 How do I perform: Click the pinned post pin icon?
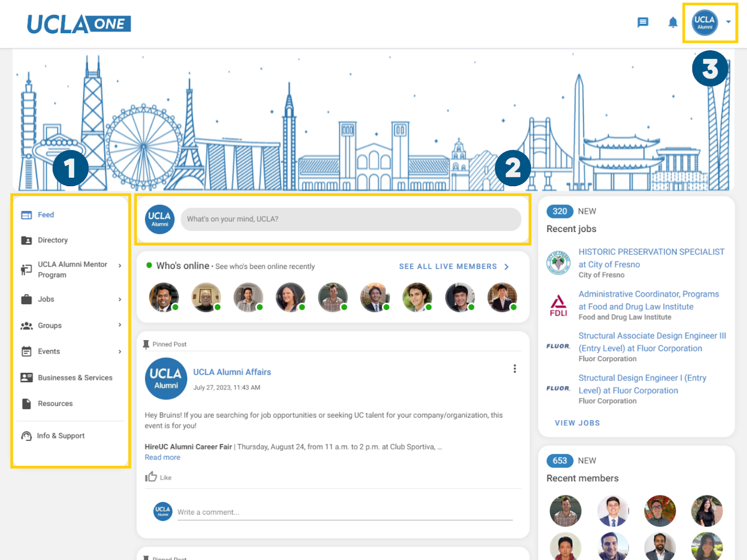(x=146, y=344)
